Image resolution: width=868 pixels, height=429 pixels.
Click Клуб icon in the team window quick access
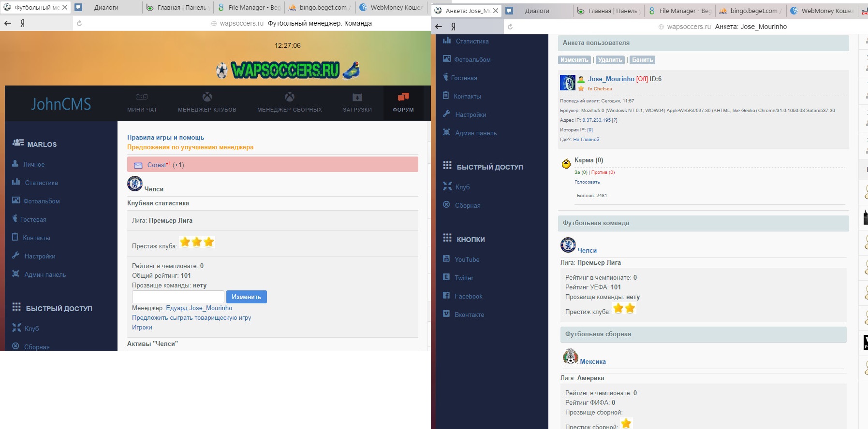click(16, 328)
